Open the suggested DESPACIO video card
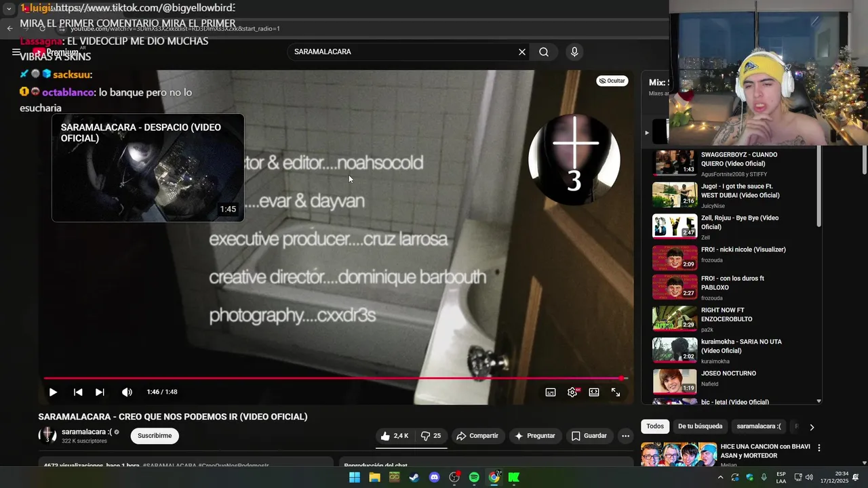 (148, 167)
